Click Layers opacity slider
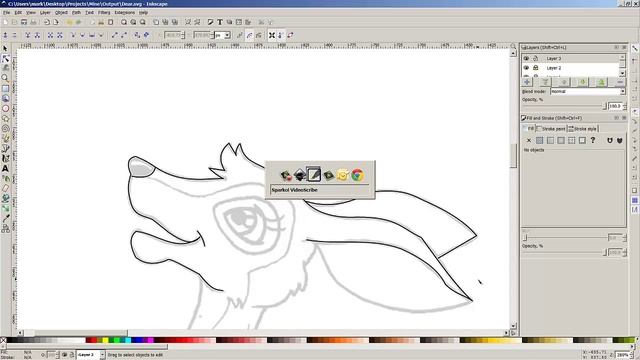The height and width of the screenshot is (360, 640). [564, 106]
